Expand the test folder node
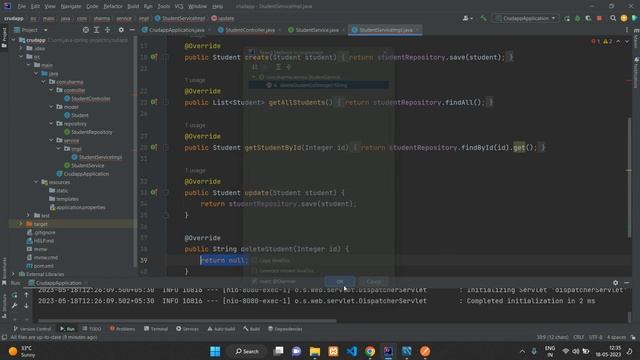The height and width of the screenshot is (360, 640). (x=29, y=216)
